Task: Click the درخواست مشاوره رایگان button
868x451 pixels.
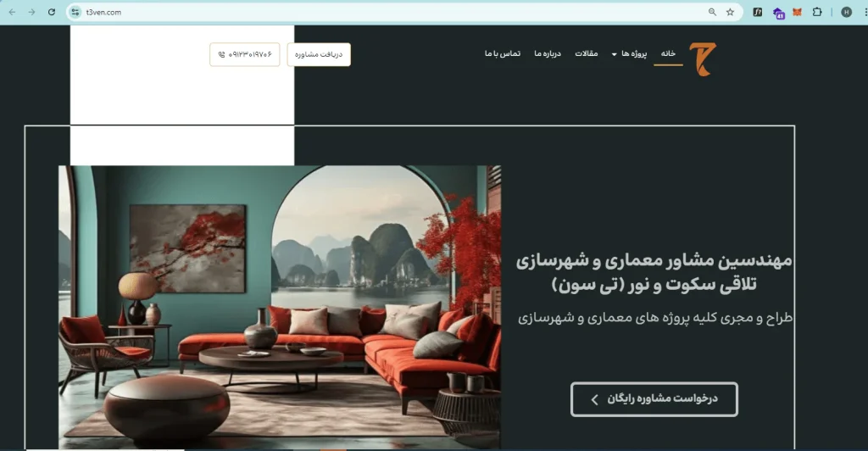Action: (654, 399)
